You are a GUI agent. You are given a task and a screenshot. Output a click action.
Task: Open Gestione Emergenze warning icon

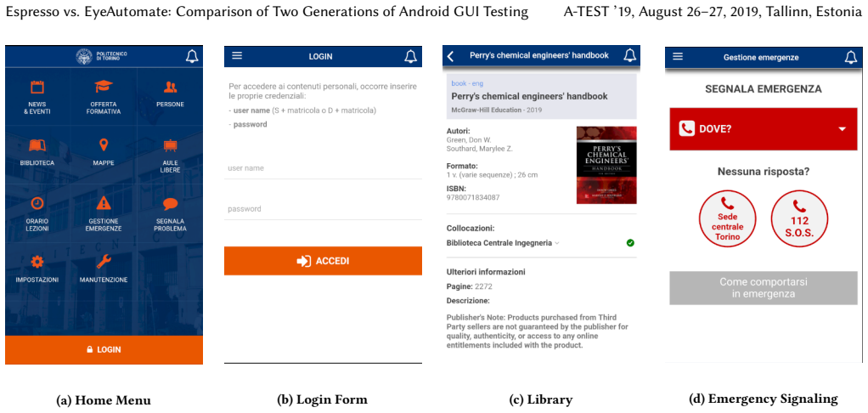pos(104,203)
